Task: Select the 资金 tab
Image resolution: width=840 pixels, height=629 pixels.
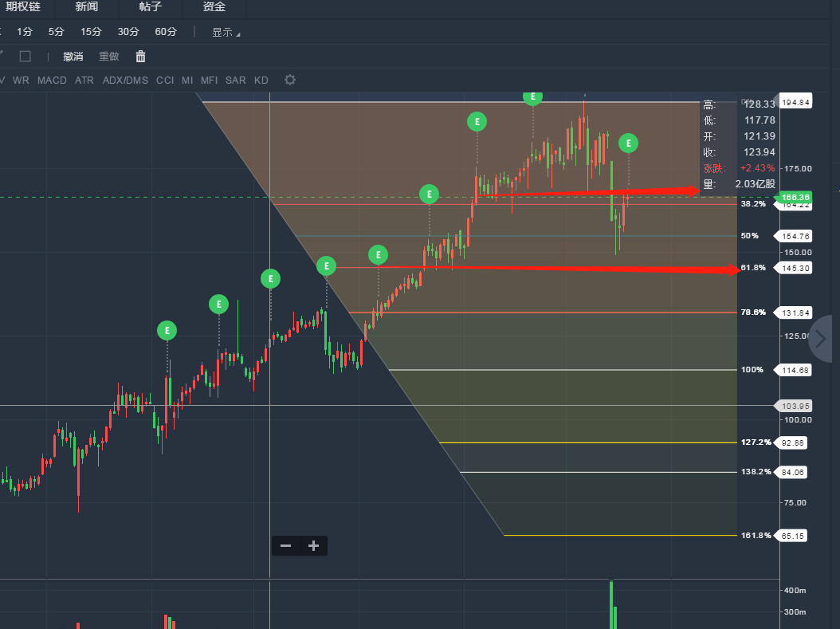Action: point(214,7)
